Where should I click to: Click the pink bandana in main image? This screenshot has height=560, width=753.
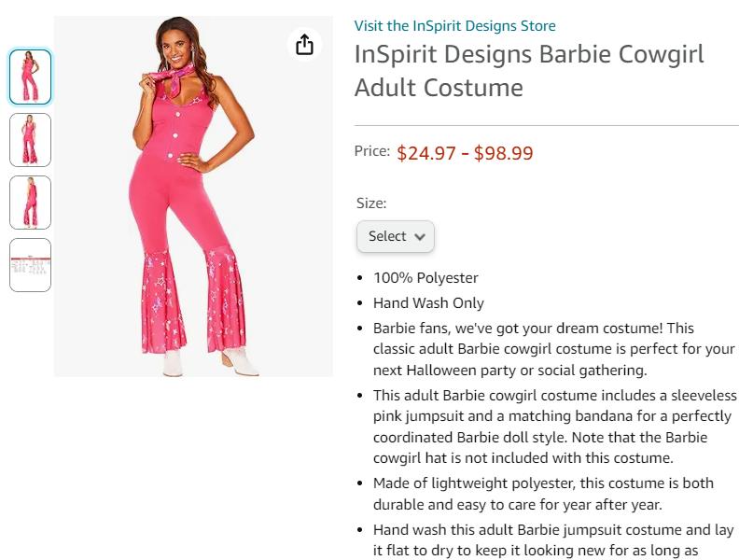point(172,78)
